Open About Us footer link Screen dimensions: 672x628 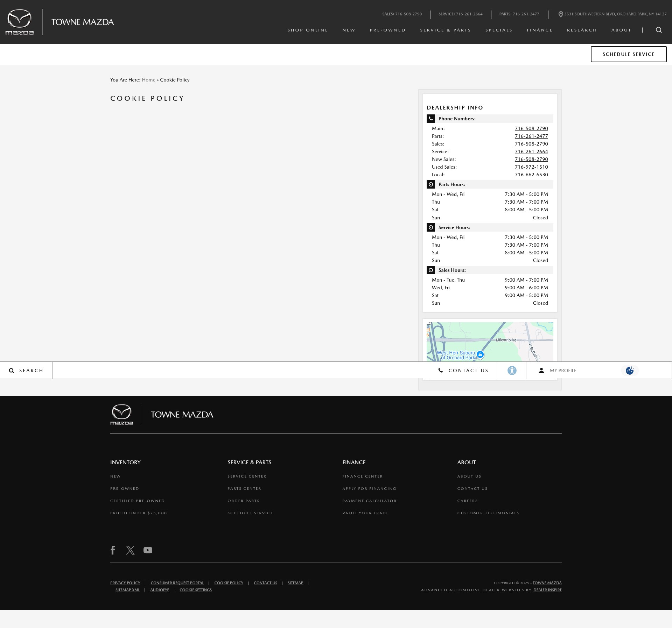point(469,476)
